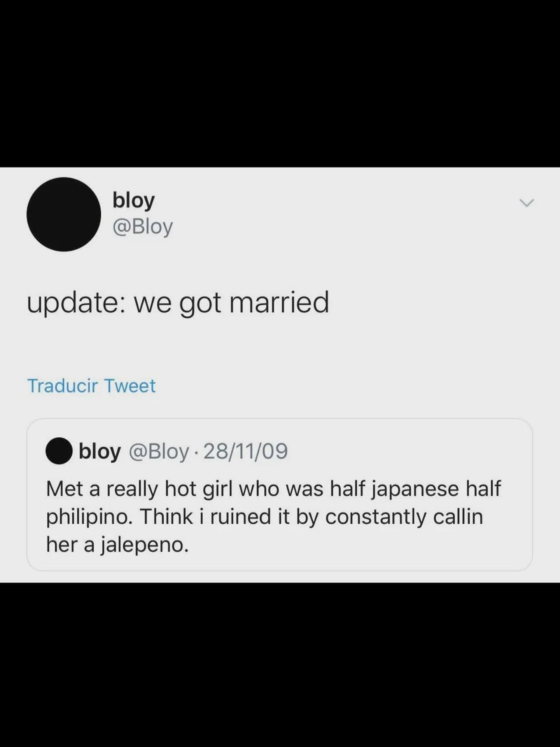The width and height of the screenshot is (560, 747).
Task: Open the large black profile avatar
Action: click(64, 214)
